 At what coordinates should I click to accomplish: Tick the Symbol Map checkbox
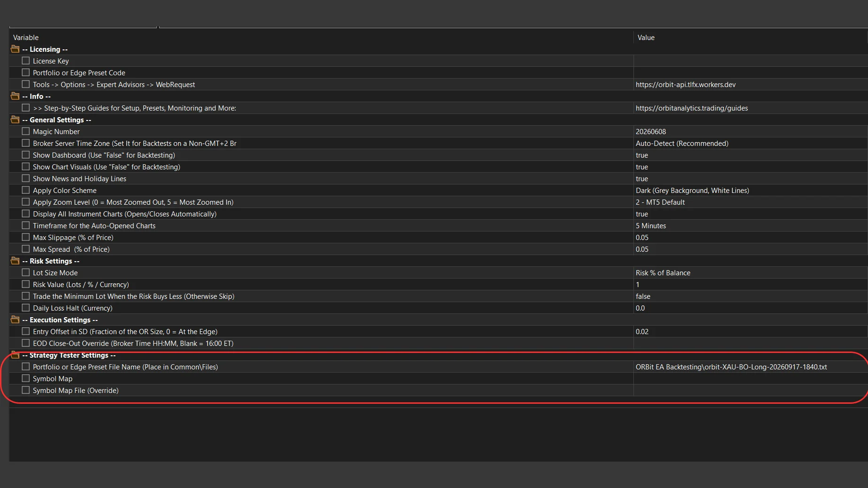tap(26, 378)
